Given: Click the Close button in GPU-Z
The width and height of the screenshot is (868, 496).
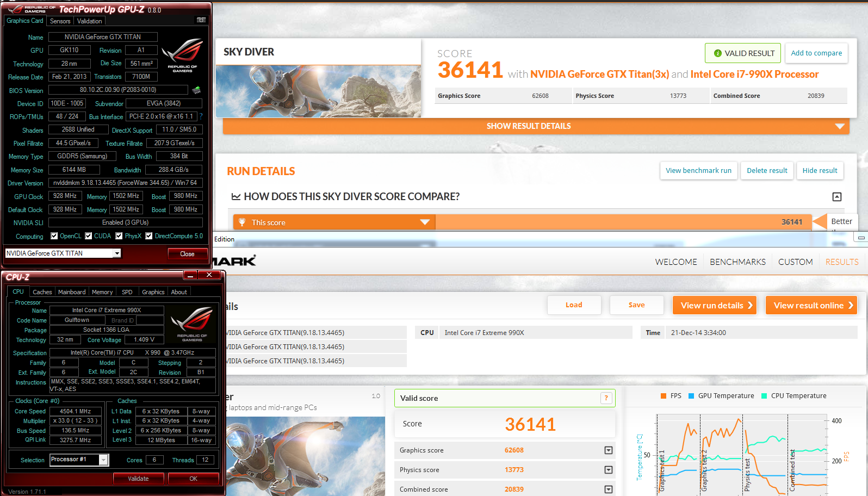Looking at the screenshot, I should [187, 254].
